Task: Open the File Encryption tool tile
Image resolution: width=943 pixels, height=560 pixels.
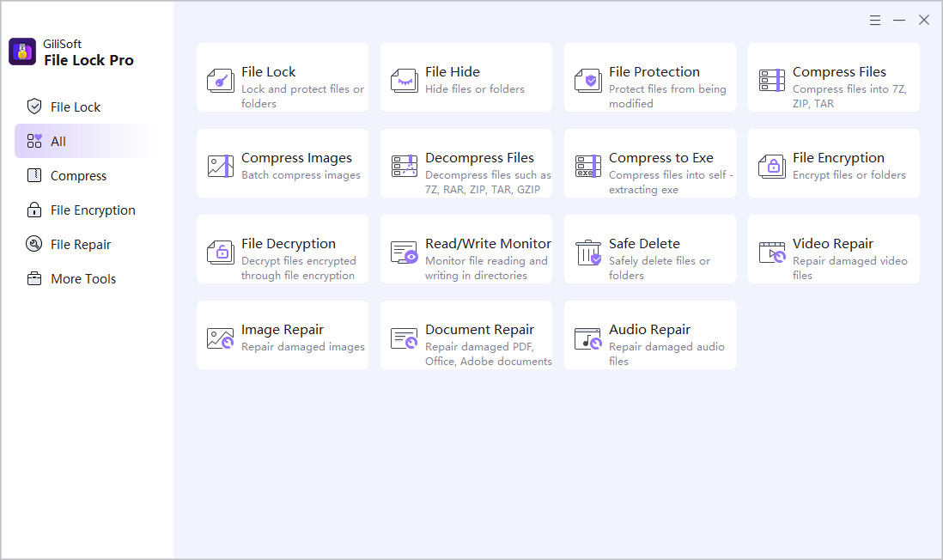Action: [x=833, y=163]
